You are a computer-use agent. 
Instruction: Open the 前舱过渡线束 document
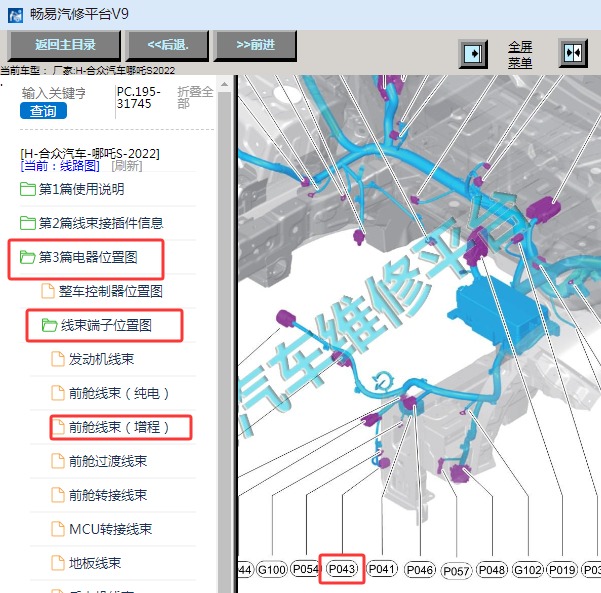pyautogui.click(x=108, y=461)
